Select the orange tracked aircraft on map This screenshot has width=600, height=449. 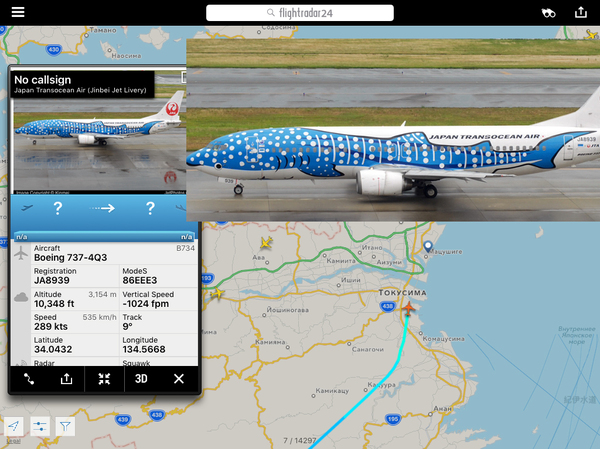408,308
